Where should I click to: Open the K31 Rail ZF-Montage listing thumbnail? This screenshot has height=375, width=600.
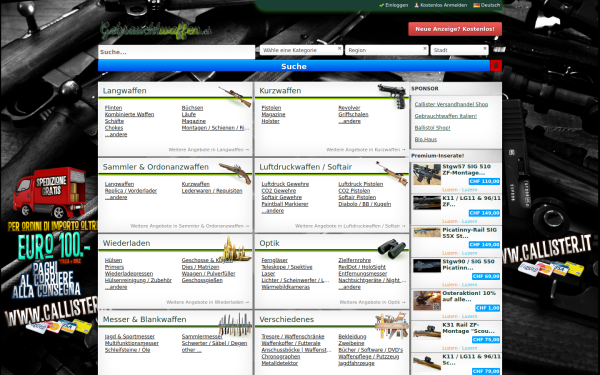[x=427, y=331]
